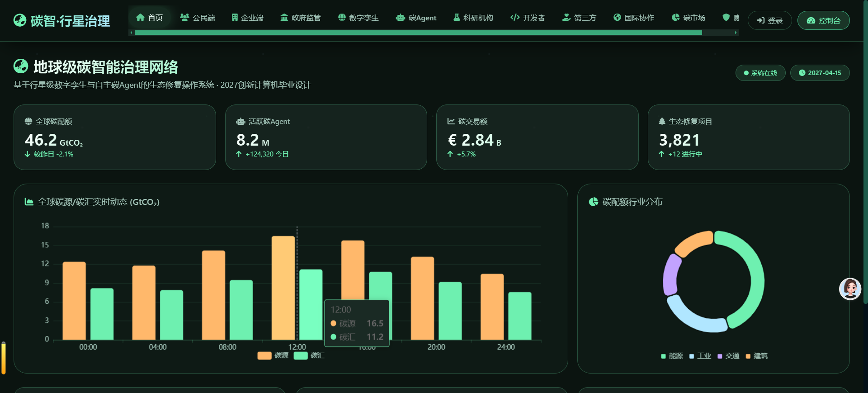Click the 系统在线 status badge
The height and width of the screenshot is (393, 868).
[760, 73]
